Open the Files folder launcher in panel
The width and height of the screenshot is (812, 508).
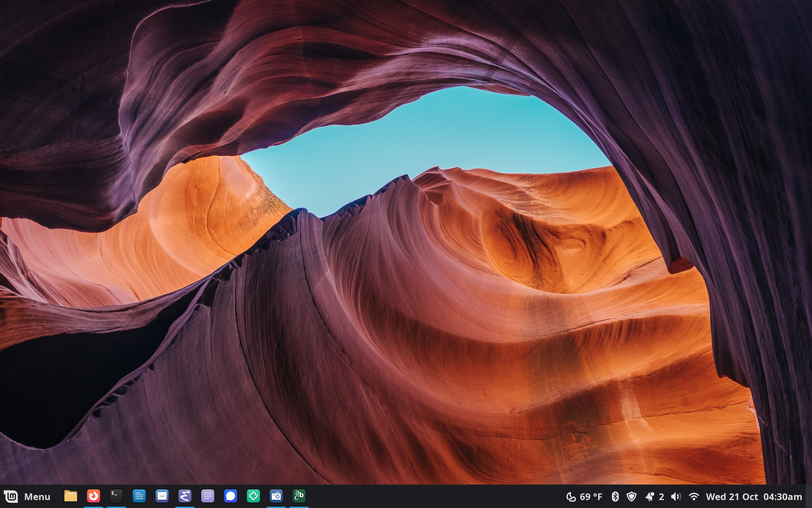click(71, 496)
